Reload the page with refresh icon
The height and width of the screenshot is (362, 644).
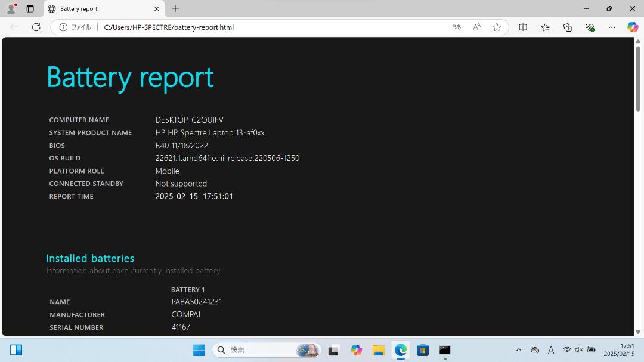click(36, 27)
